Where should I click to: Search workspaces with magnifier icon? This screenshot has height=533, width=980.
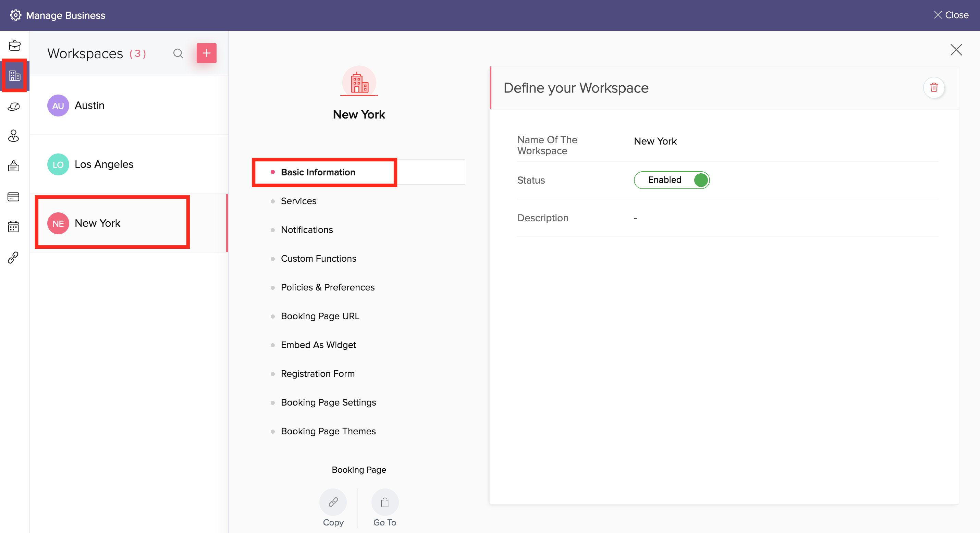click(178, 53)
